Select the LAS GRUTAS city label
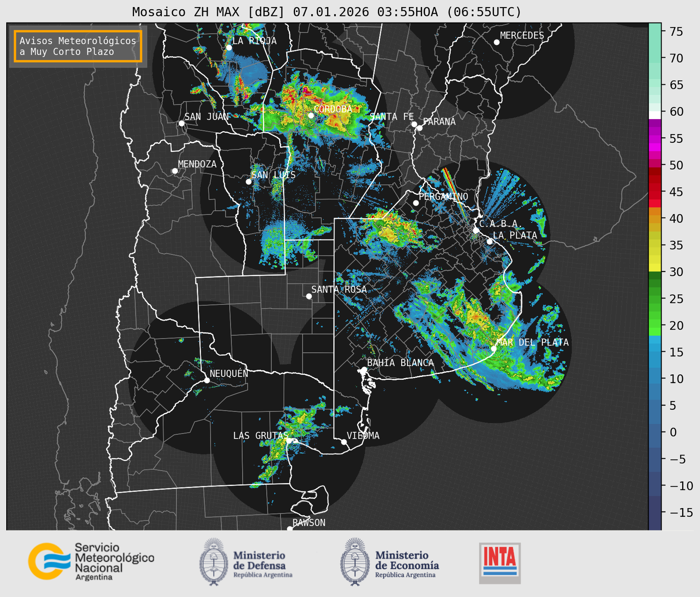This screenshot has width=700, height=597. [261, 436]
